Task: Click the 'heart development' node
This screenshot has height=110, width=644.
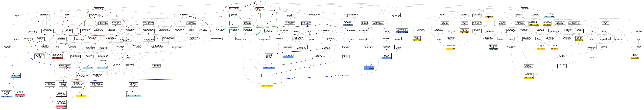Action: [369, 47]
